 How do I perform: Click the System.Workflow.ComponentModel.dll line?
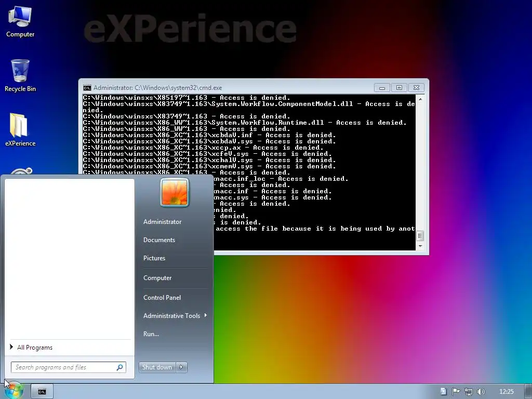click(249, 107)
